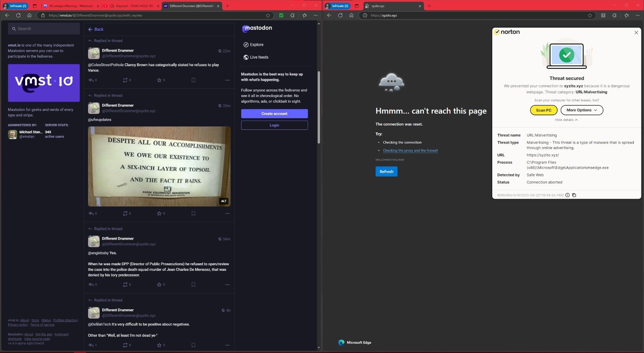Screen dimensions: 644x353
Task: Show ALT text for the sign image
Action: [224, 201]
